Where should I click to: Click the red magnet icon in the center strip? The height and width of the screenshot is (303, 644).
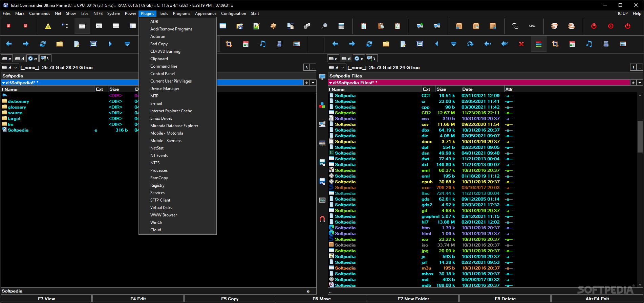click(322, 219)
